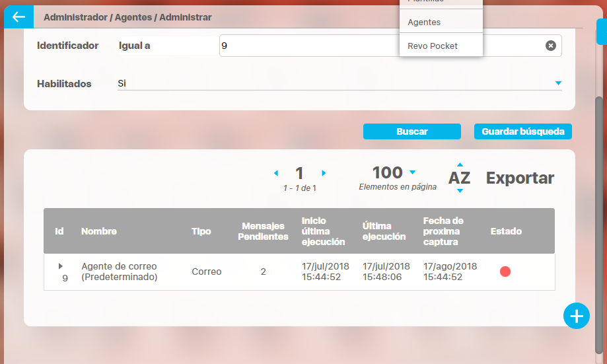This screenshot has width=607, height=364.
Task: Click the page vertical scrollbar
Action: click(599, 225)
